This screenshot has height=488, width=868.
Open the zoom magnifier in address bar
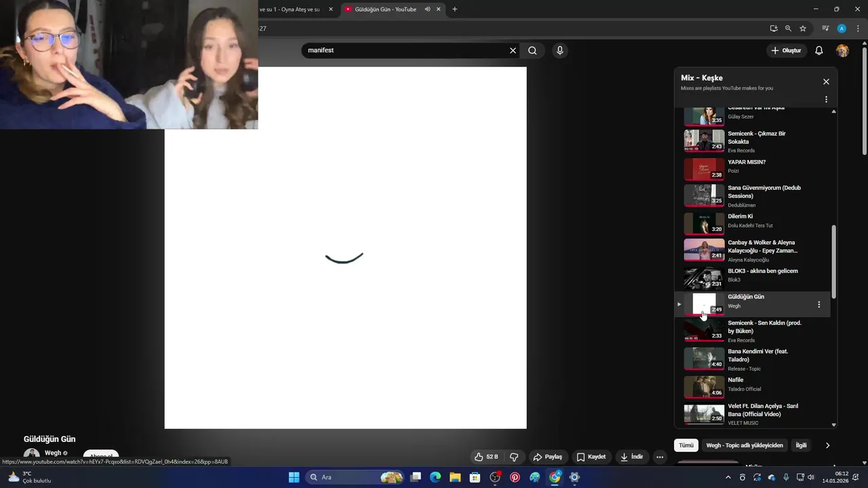pos(788,28)
